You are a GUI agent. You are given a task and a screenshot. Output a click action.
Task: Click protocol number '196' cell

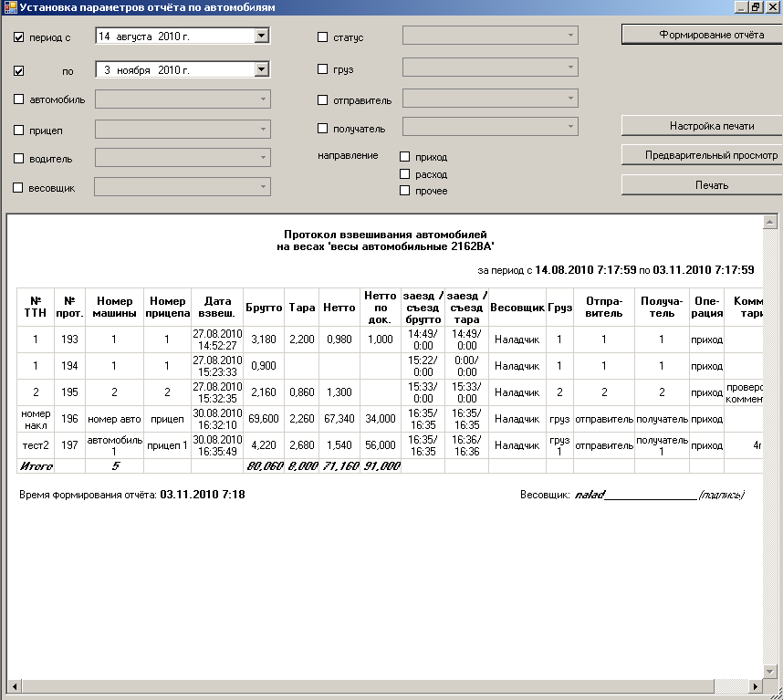(x=69, y=419)
